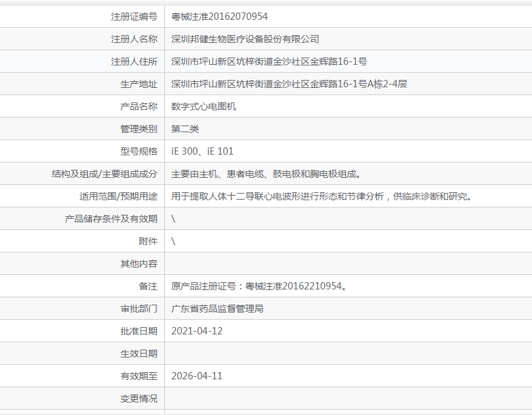532x415 pixels.
Task: Select the 注册人住所 label
Action: [134, 61]
